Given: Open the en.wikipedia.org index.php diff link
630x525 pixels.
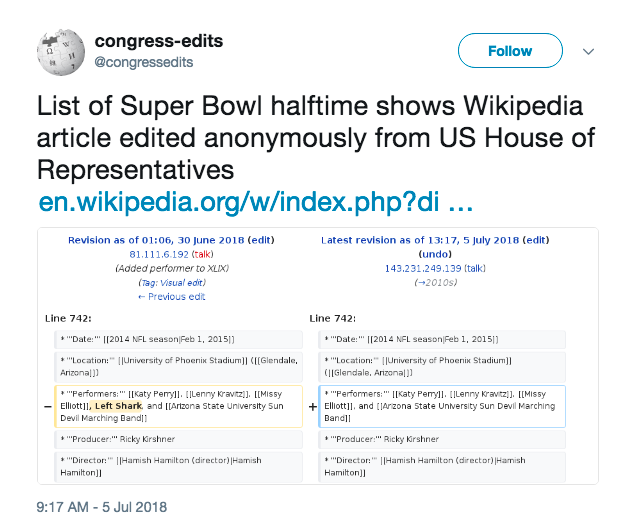Looking at the screenshot, I should pos(256,202).
